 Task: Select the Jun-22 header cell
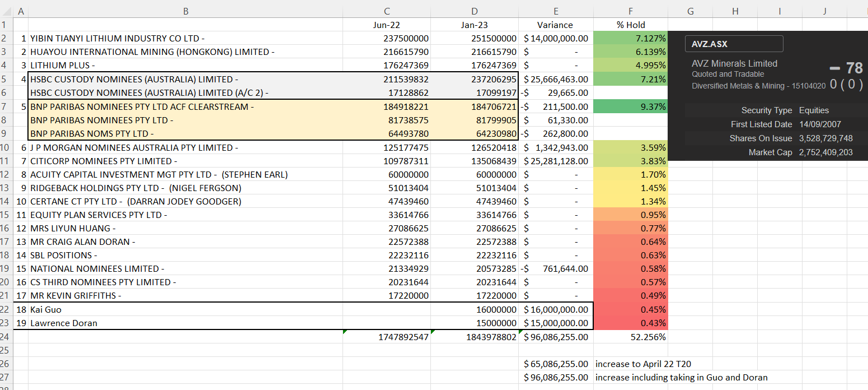coord(387,25)
